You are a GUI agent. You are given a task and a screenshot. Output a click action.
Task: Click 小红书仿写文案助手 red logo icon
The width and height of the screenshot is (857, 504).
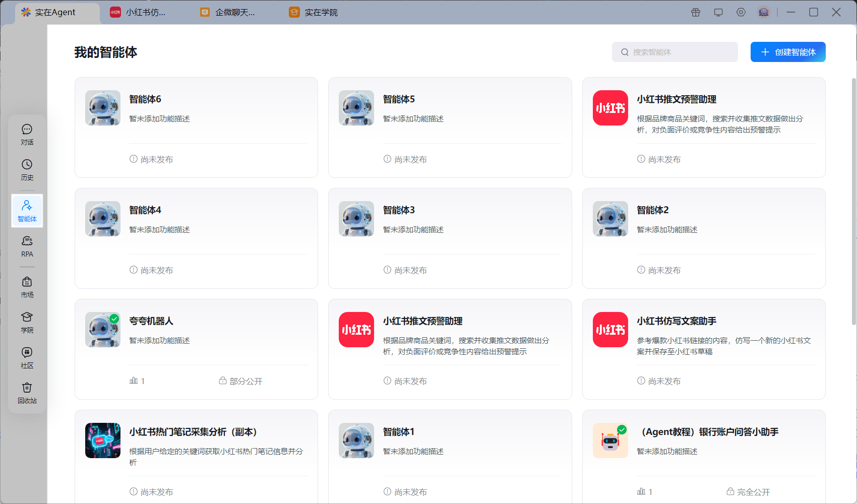tap(610, 330)
